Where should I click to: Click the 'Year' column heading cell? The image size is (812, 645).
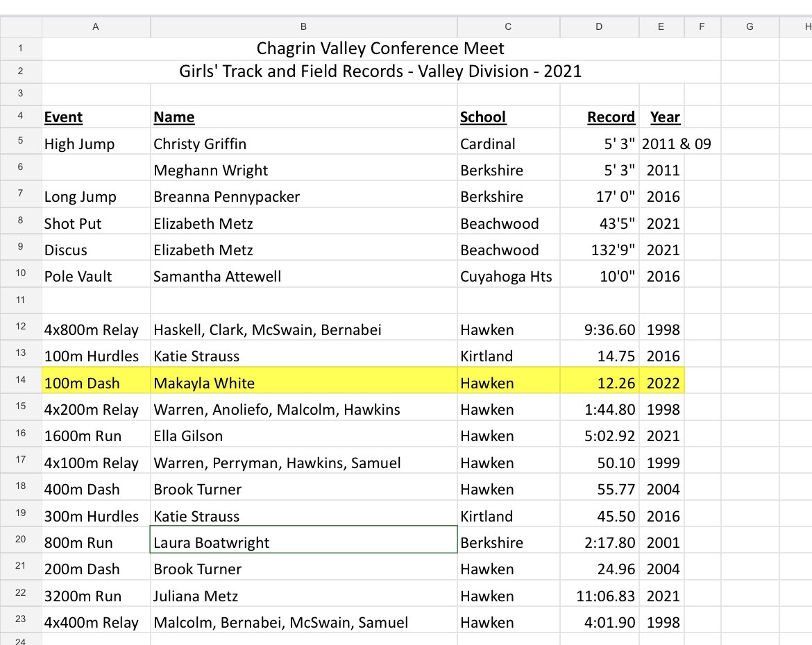point(661,117)
